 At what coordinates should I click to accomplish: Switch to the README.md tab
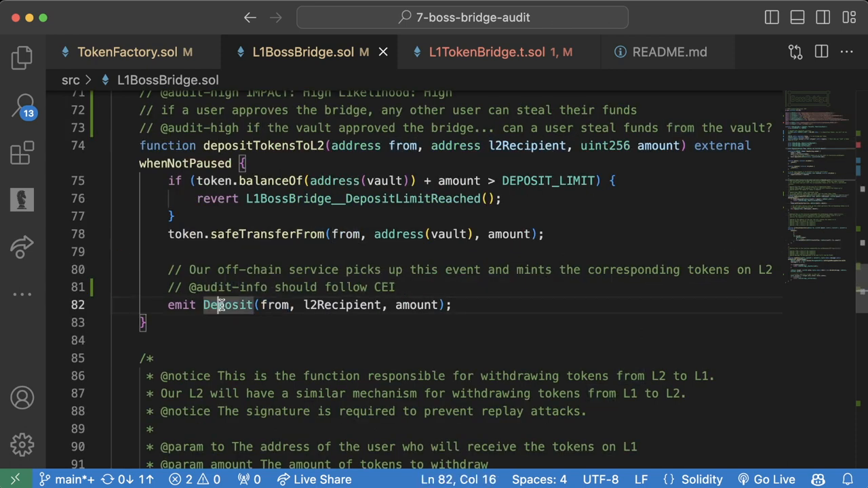pyautogui.click(x=669, y=52)
